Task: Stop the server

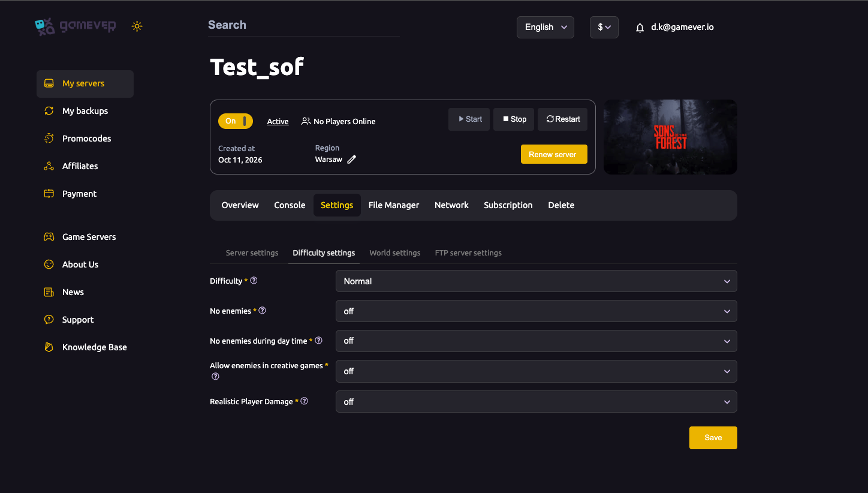Action: click(x=514, y=119)
